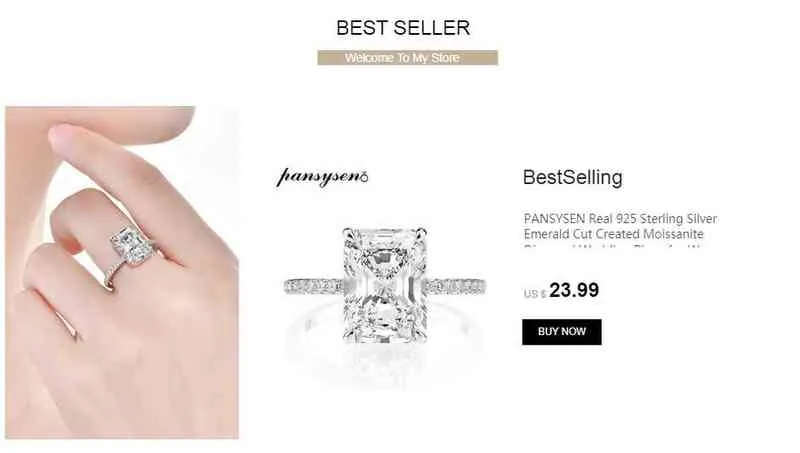Click the right pavé band of product ring
This screenshot has width=800, height=453.
coord(456,287)
